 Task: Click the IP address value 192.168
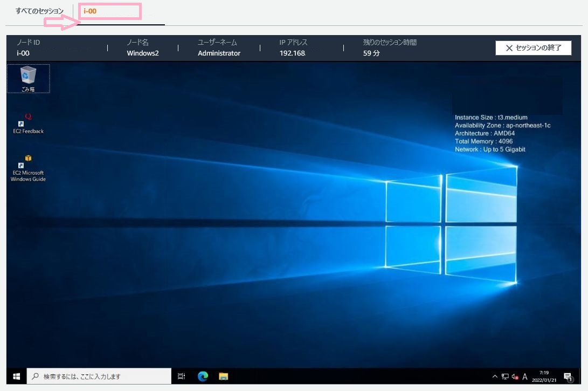click(x=293, y=53)
